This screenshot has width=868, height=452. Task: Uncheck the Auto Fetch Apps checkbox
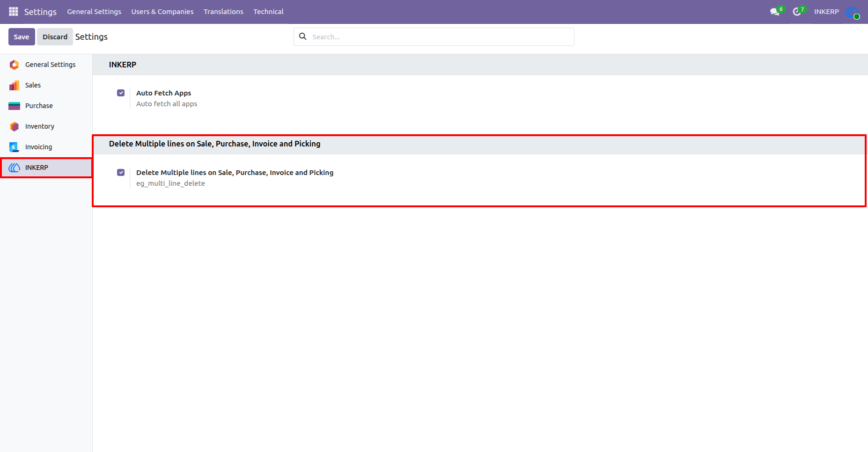(x=121, y=93)
